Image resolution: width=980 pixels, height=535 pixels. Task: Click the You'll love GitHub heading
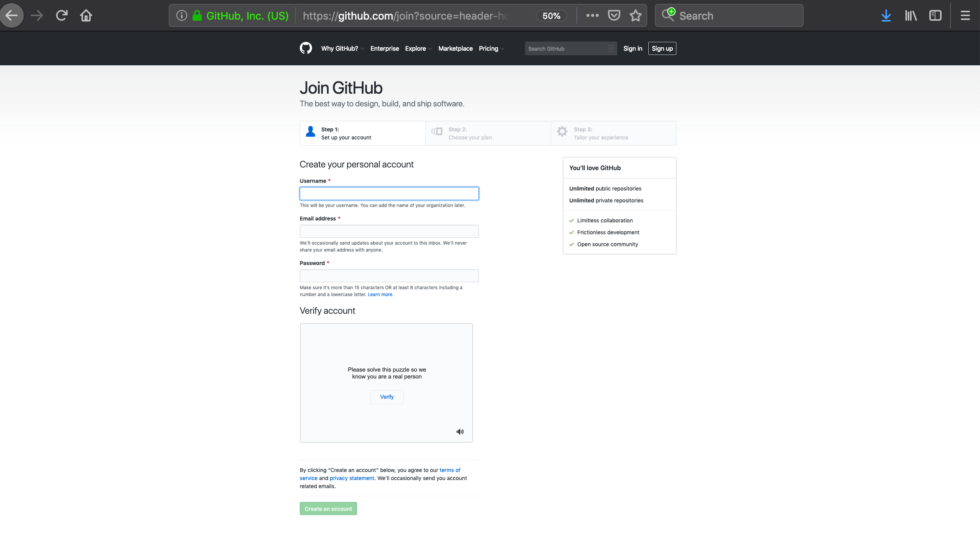coord(595,168)
